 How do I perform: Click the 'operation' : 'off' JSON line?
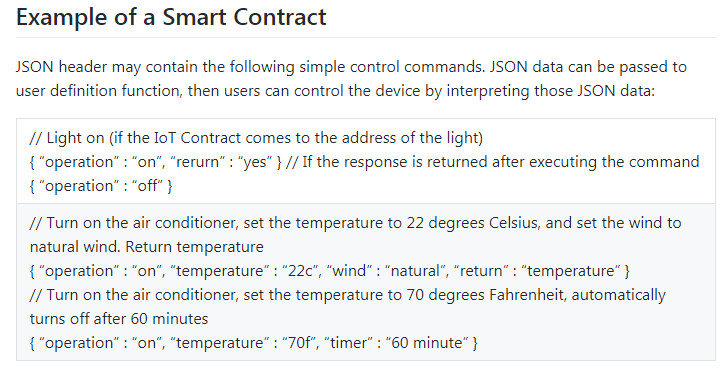101,186
